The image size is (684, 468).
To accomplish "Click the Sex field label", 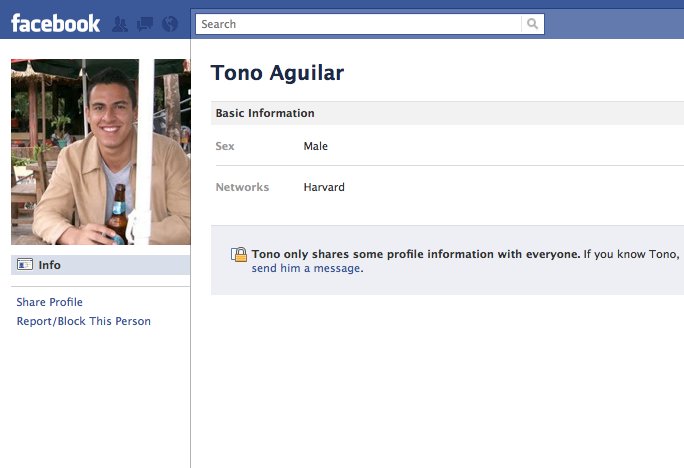I will [225, 146].
